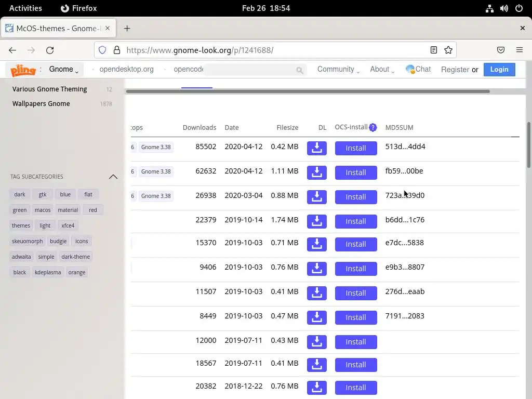Open the OCS-install help question mark

tap(373, 127)
